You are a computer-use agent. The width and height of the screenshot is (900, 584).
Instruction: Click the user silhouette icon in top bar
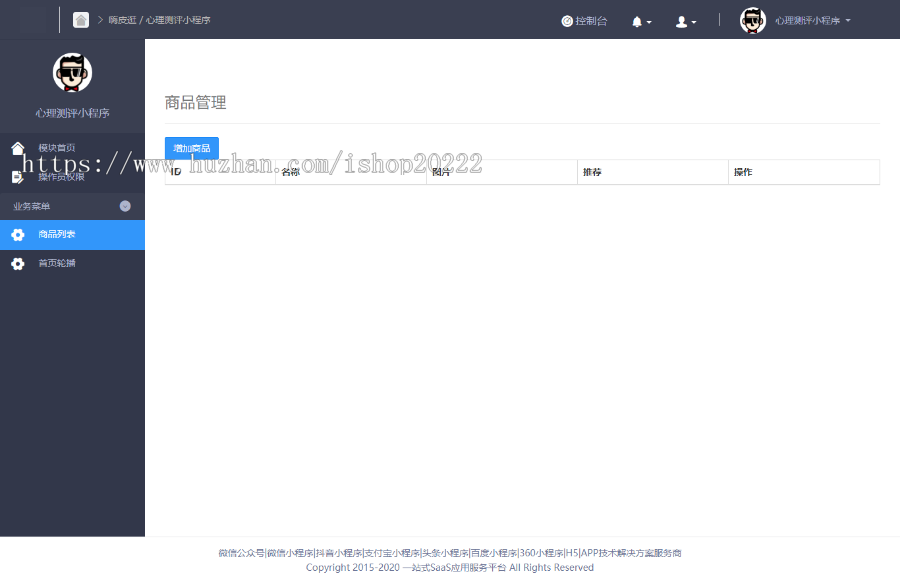[x=681, y=20]
